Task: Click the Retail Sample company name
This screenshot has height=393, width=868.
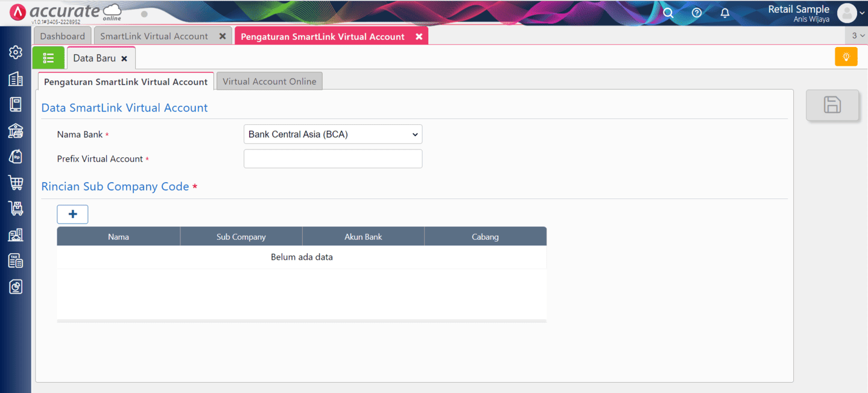Action: point(799,9)
